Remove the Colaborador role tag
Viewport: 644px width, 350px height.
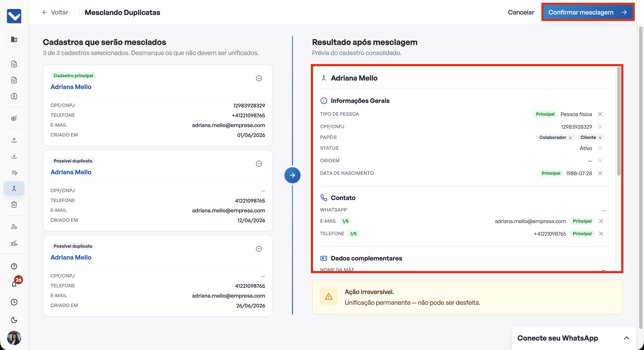click(570, 138)
